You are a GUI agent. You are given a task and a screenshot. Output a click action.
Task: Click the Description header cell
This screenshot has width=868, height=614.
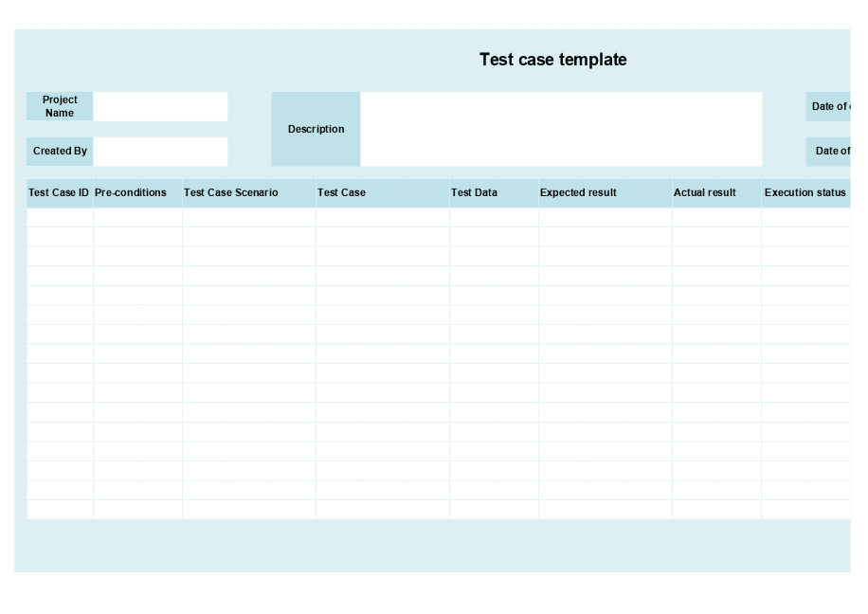point(316,129)
